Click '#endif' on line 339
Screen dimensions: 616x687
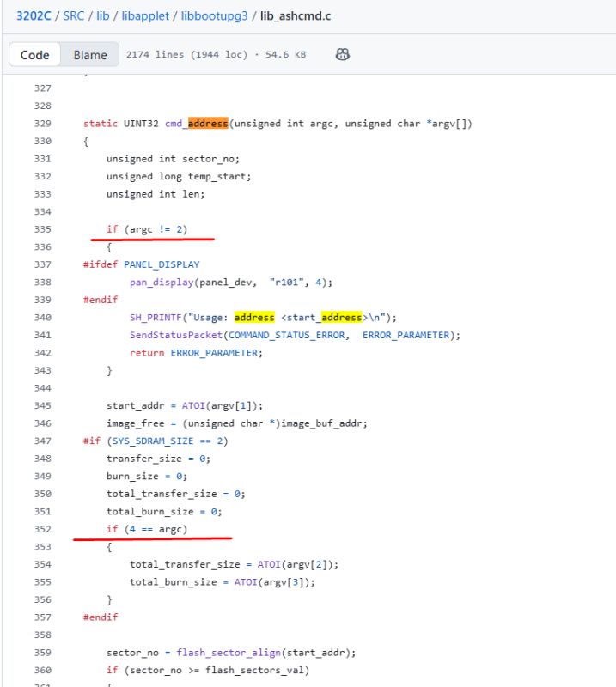tap(101, 300)
